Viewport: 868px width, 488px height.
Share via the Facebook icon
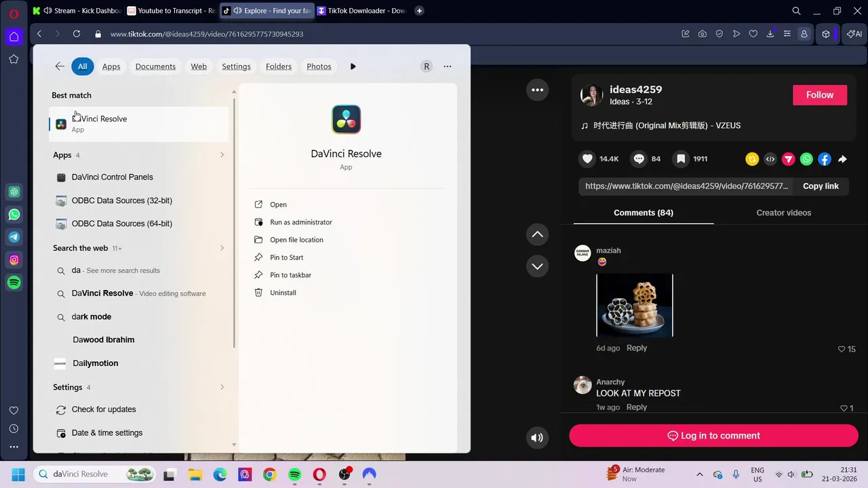[825, 159]
